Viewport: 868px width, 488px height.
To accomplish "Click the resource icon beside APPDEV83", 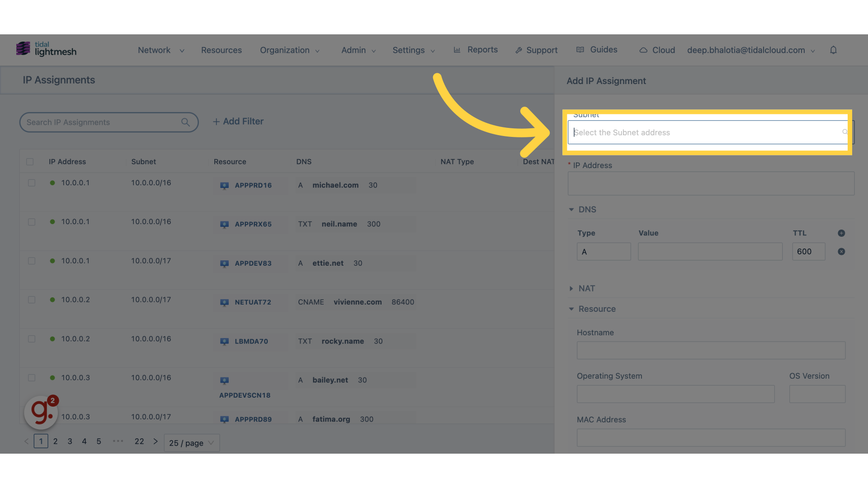I will click(224, 264).
